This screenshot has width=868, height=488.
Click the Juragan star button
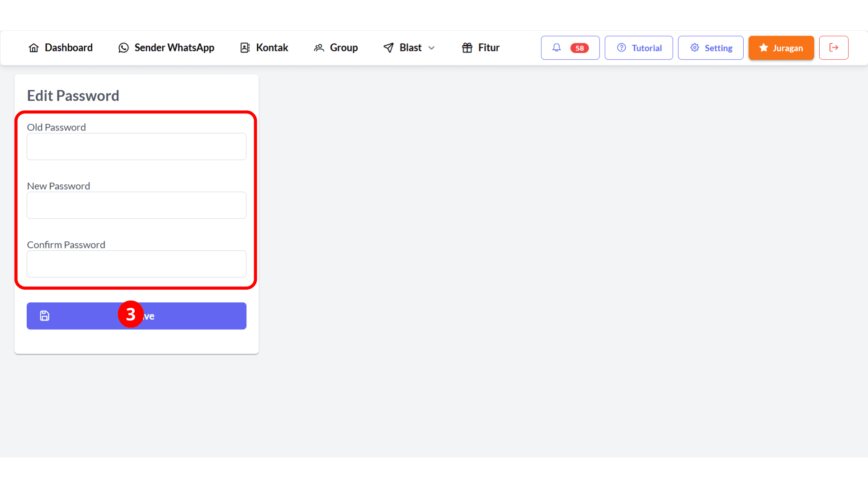tap(781, 47)
